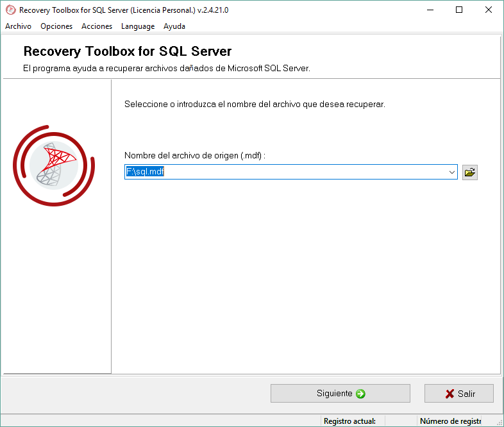
Task: Minimize the Recovery Toolbox window
Action: click(430, 10)
